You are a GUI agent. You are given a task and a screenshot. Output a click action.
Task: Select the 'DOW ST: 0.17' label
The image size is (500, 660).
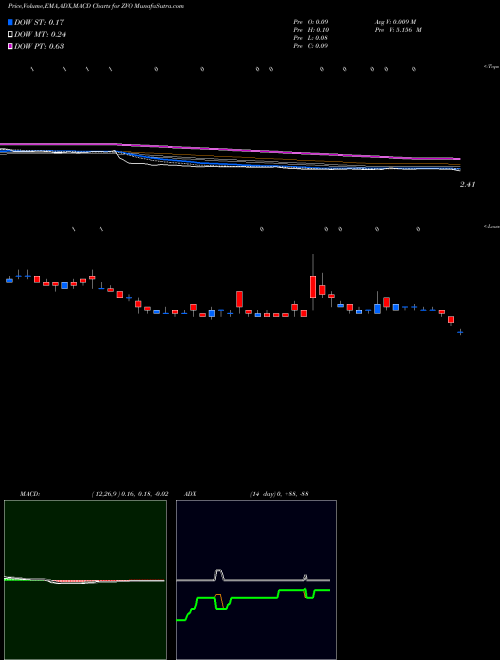(39, 22)
